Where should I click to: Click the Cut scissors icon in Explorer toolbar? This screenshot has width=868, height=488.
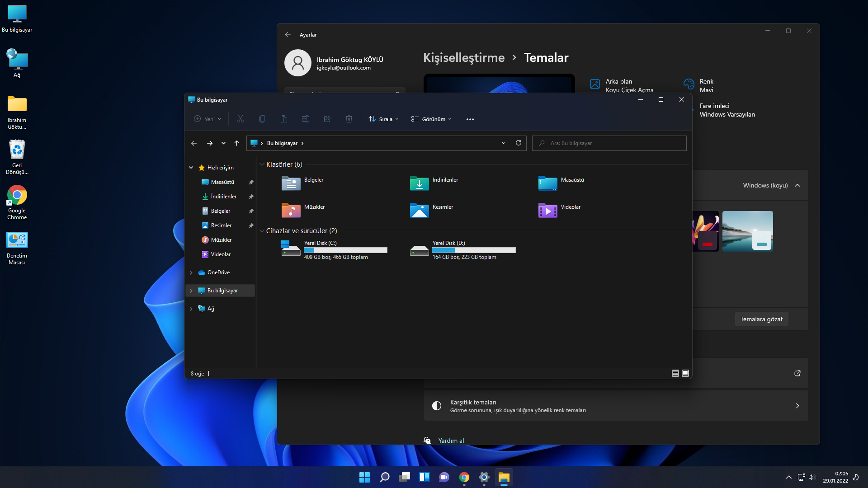[241, 119]
